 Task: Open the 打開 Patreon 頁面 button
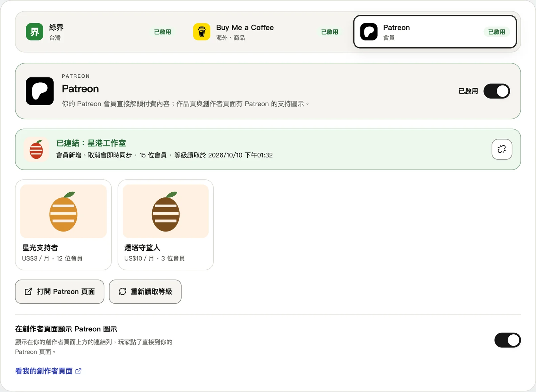(60, 291)
